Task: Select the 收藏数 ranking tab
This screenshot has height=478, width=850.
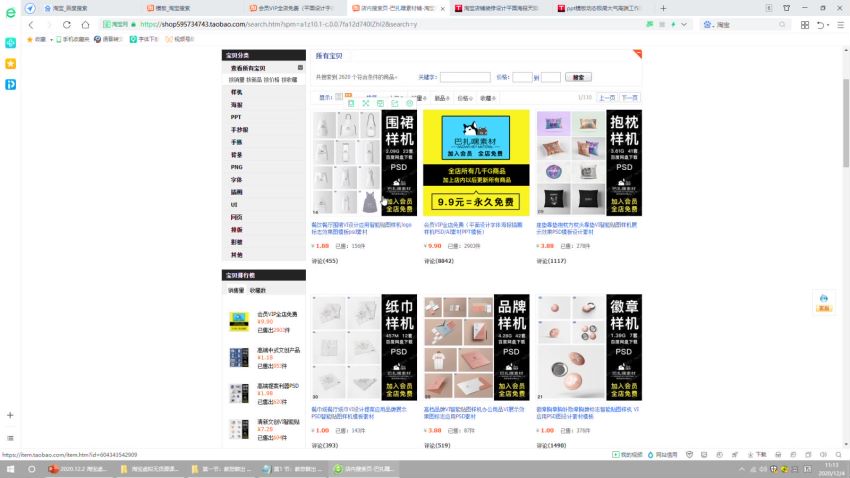Action: (257, 290)
